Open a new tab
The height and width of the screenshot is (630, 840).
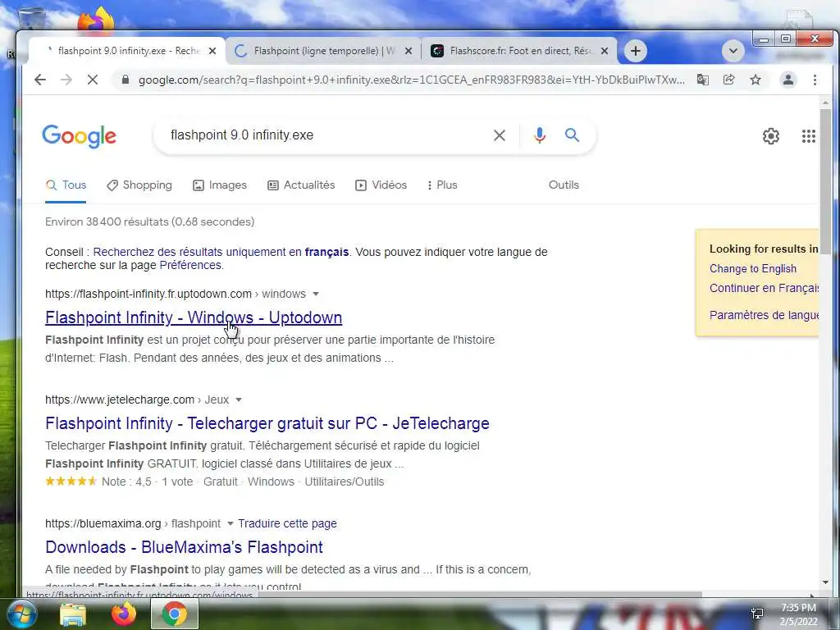tap(636, 51)
